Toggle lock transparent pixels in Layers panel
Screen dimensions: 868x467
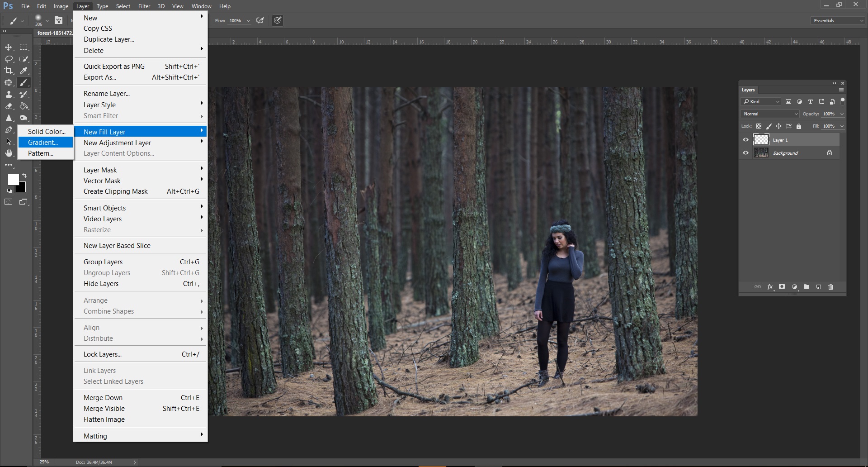[759, 126]
